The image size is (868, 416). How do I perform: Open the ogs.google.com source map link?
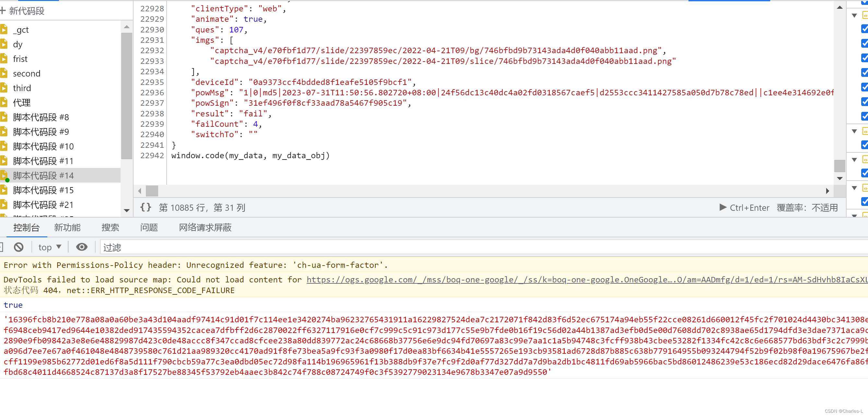click(x=587, y=279)
